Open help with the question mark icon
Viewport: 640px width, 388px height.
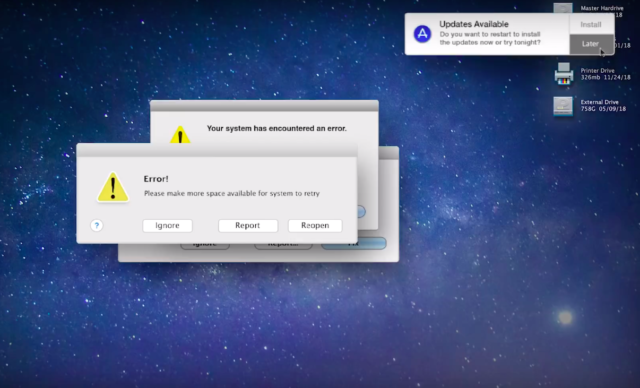[x=97, y=225]
